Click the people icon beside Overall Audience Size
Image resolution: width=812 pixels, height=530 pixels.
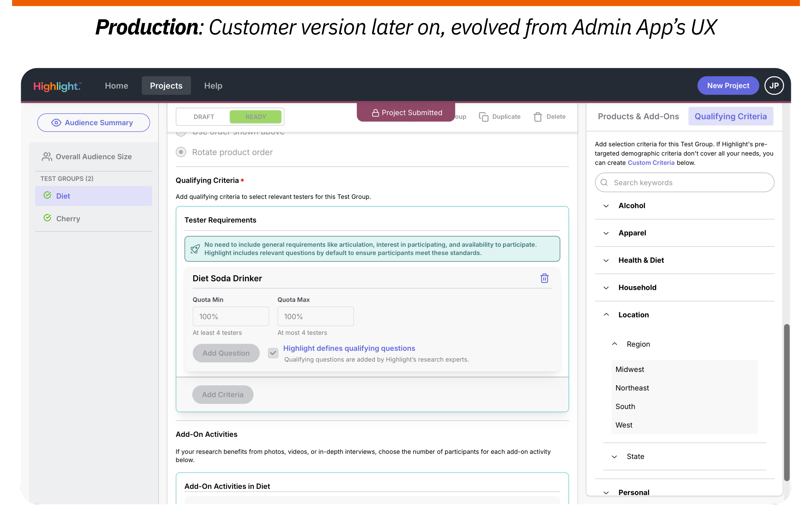47,157
